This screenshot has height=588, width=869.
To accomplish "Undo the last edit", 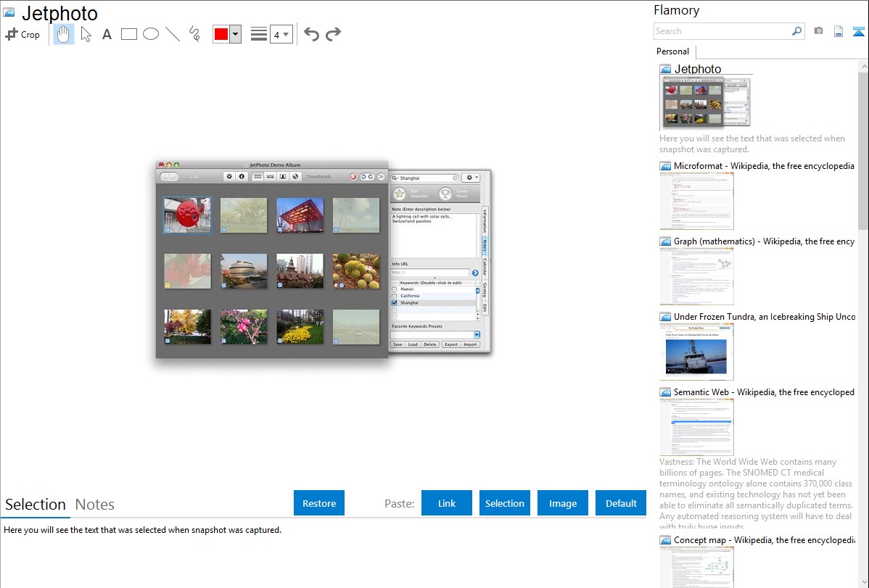I will (311, 34).
